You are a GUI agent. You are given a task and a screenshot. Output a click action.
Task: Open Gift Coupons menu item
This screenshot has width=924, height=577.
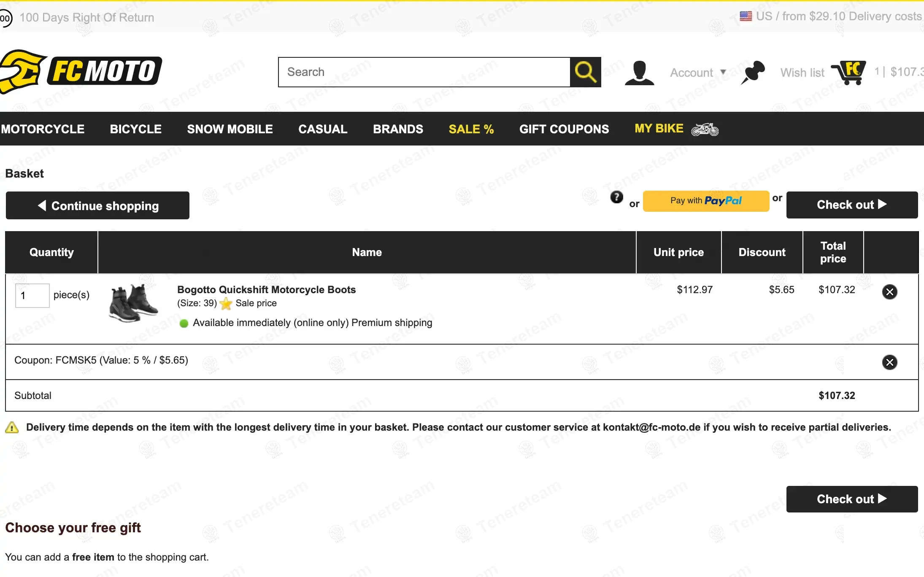coord(564,129)
